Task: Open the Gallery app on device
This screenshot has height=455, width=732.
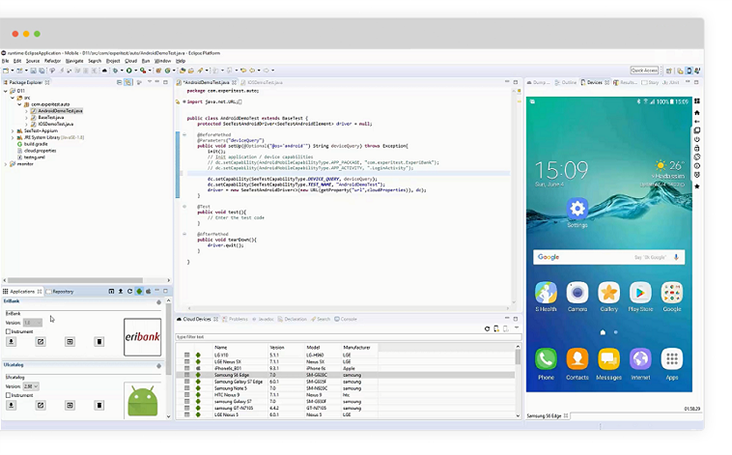Action: (x=608, y=293)
